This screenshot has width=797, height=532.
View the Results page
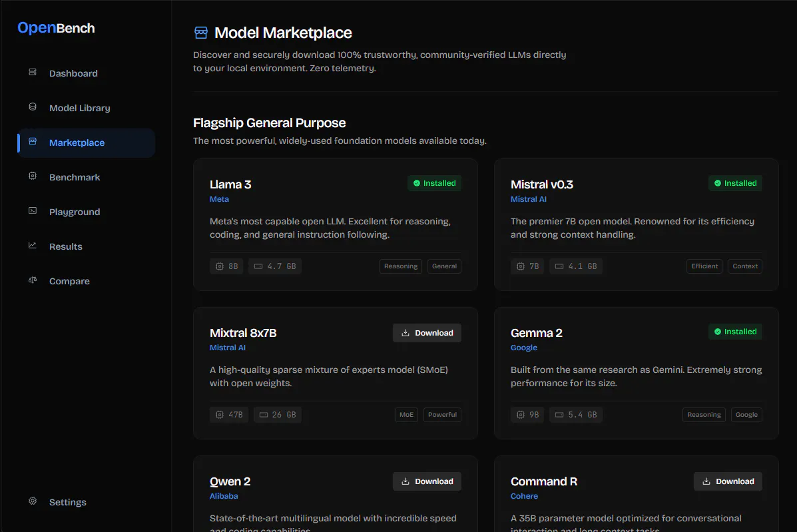pos(87,246)
